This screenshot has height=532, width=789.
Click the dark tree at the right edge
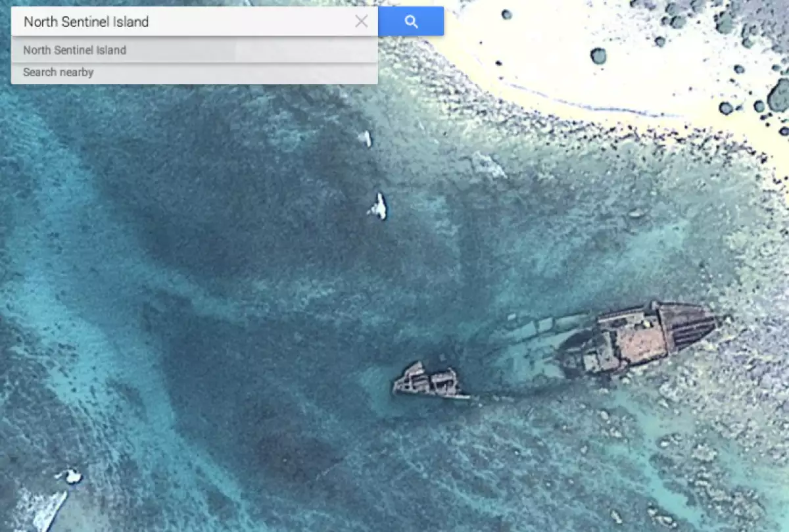779,97
